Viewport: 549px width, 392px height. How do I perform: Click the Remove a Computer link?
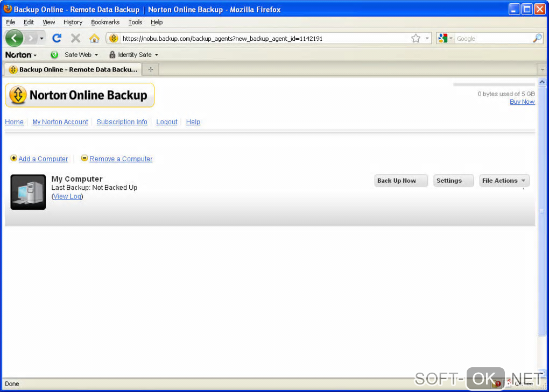click(x=121, y=159)
